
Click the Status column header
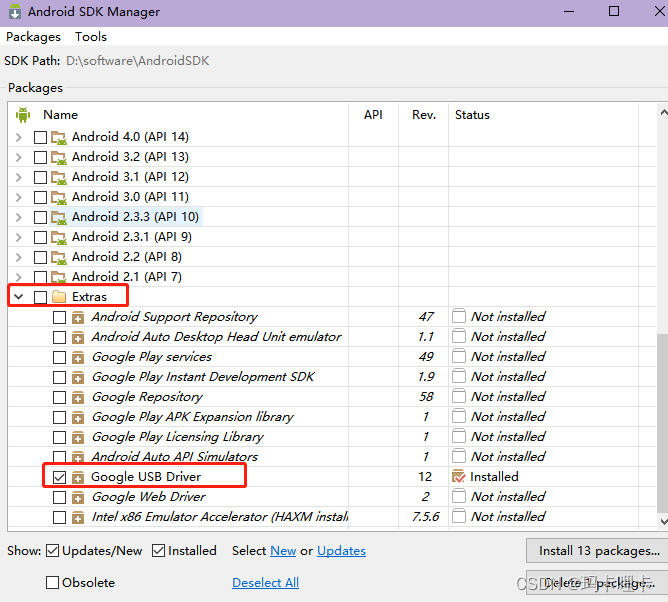pyautogui.click(x=472, y=115)
